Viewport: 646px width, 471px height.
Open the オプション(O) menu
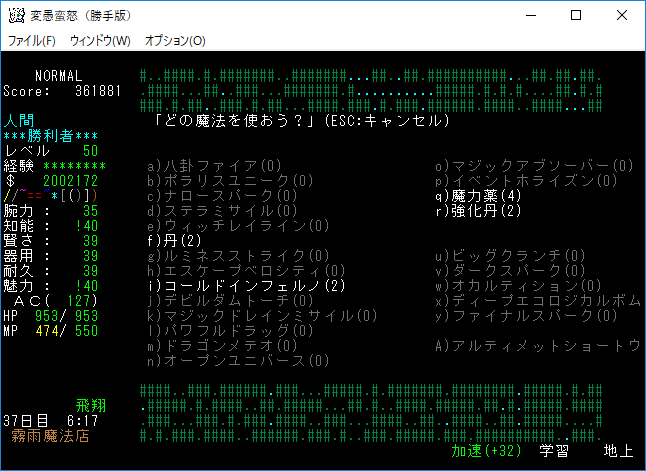175,41
